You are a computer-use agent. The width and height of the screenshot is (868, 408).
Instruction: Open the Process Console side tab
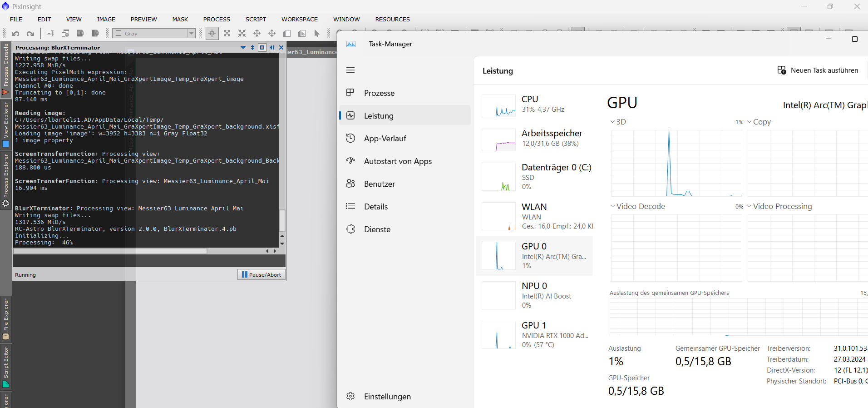6,70
